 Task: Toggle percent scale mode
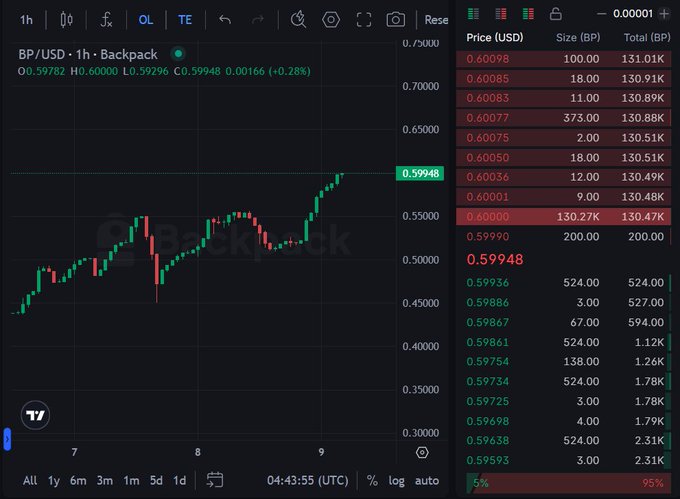pos(372,480)
